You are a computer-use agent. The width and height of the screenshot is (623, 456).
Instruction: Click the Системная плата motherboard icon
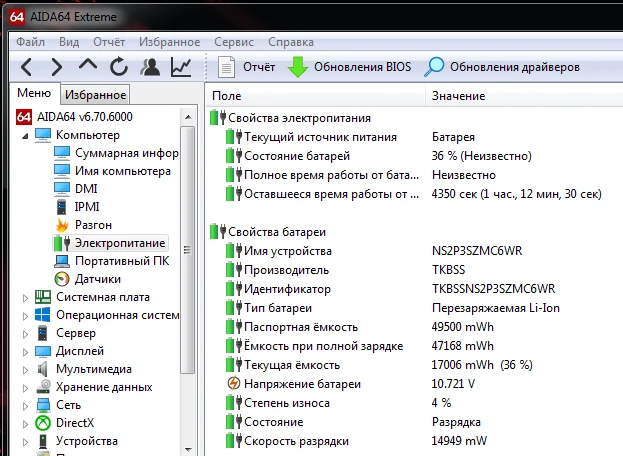[43, 297]
